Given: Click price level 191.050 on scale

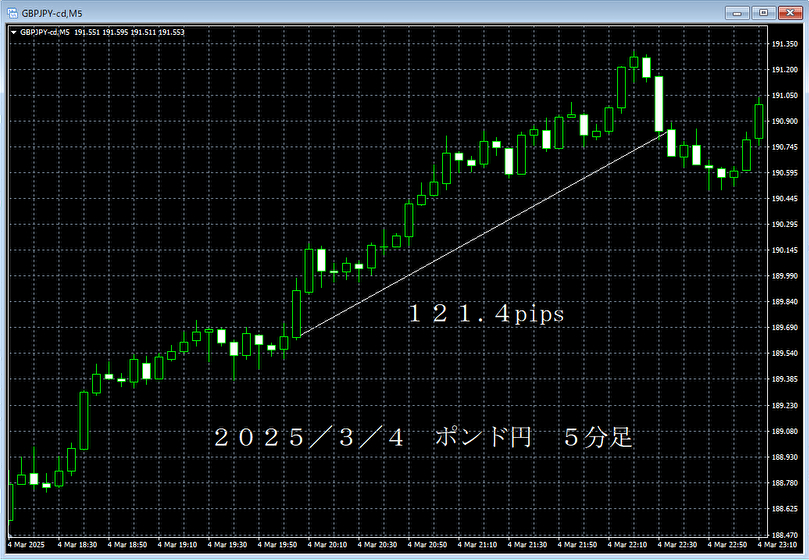Looking at the screenshot, I should click(785, 95).
